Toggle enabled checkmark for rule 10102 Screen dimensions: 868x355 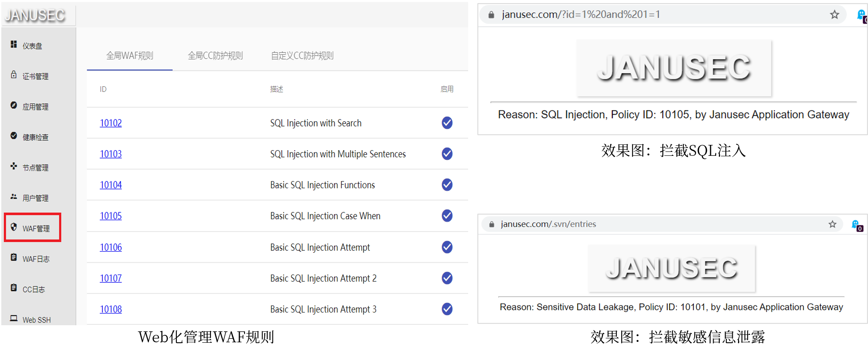point(447,123)
